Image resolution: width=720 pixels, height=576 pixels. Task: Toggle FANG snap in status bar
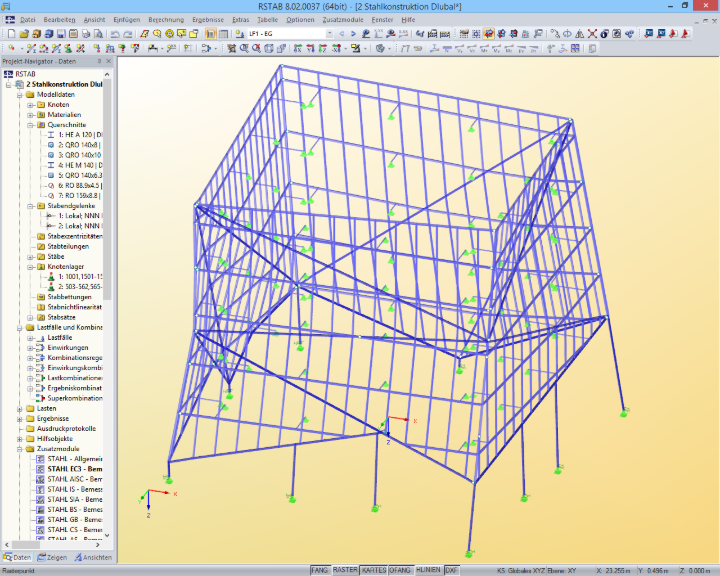[x=320, y=570]
